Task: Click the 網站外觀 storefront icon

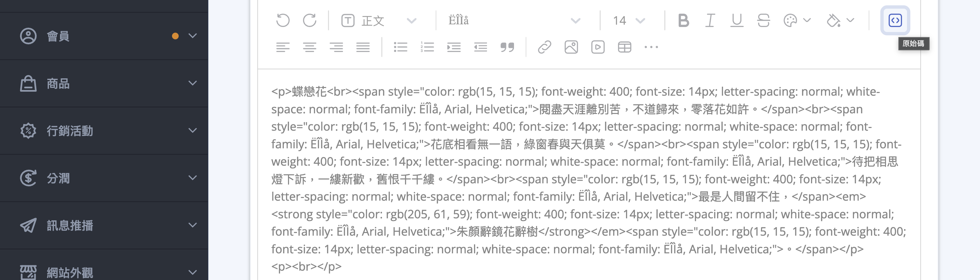Action: coord(28,272)
